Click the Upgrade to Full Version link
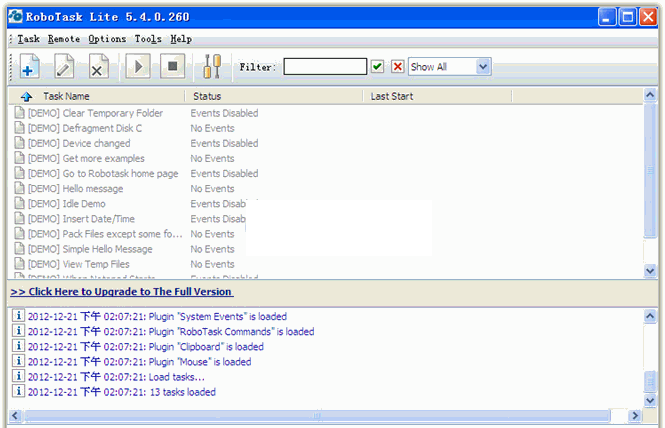 pos(121,291)
